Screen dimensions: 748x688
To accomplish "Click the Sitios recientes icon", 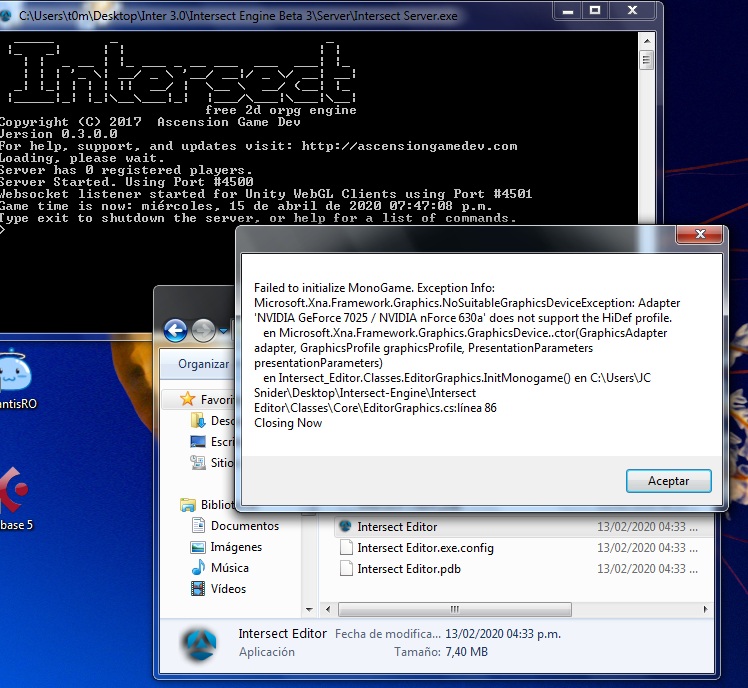I will tap(198, 462).
